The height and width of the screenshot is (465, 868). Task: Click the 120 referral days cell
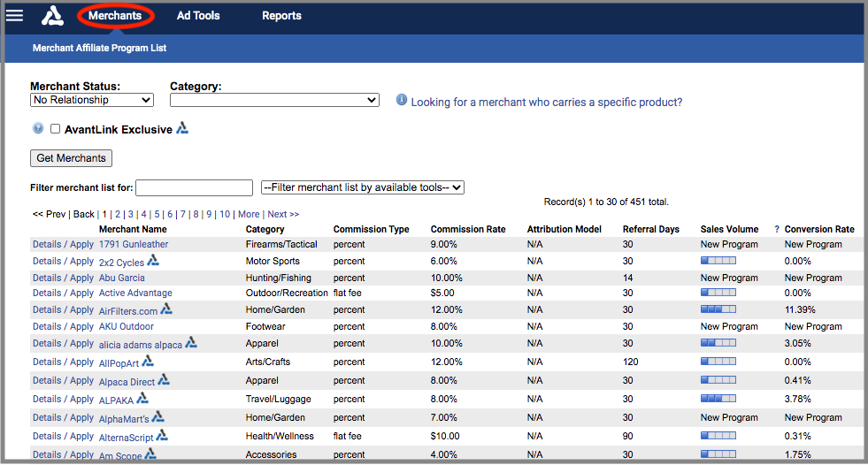(x=631, y=362)
